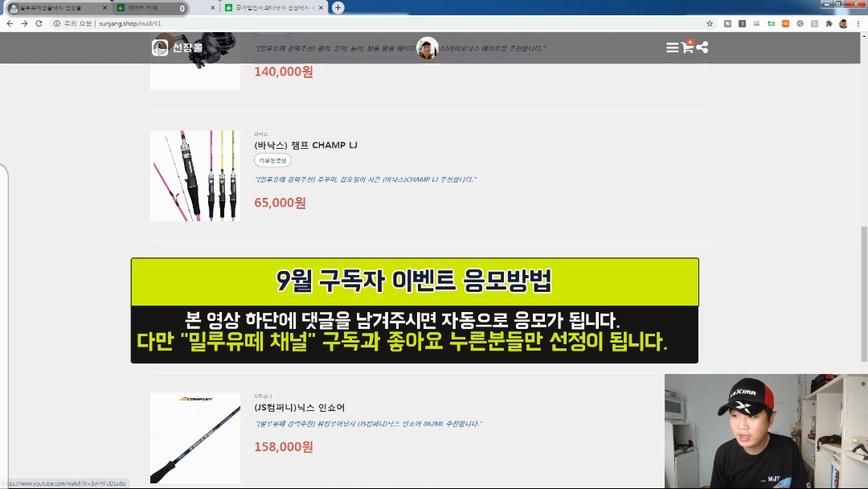Click the 140,000원 price
868x489 pixels.
tap(284, 72)
